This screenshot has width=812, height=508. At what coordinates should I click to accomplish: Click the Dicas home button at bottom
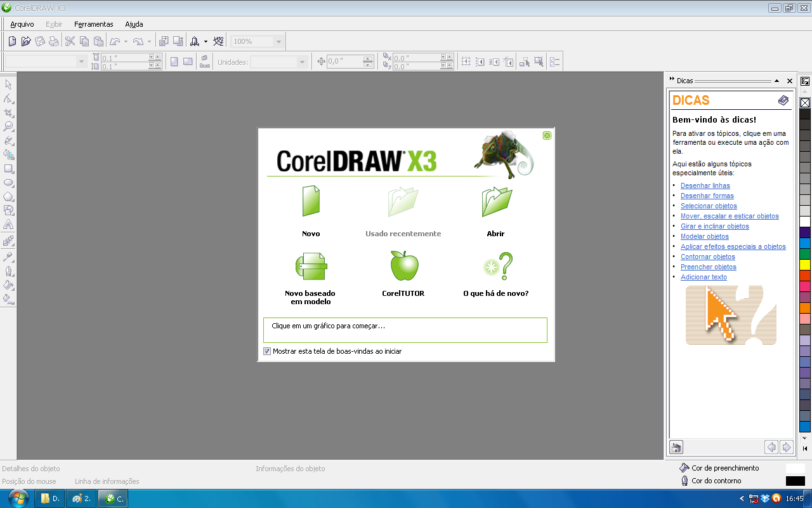pyautogui.click(x=676, y=447)
